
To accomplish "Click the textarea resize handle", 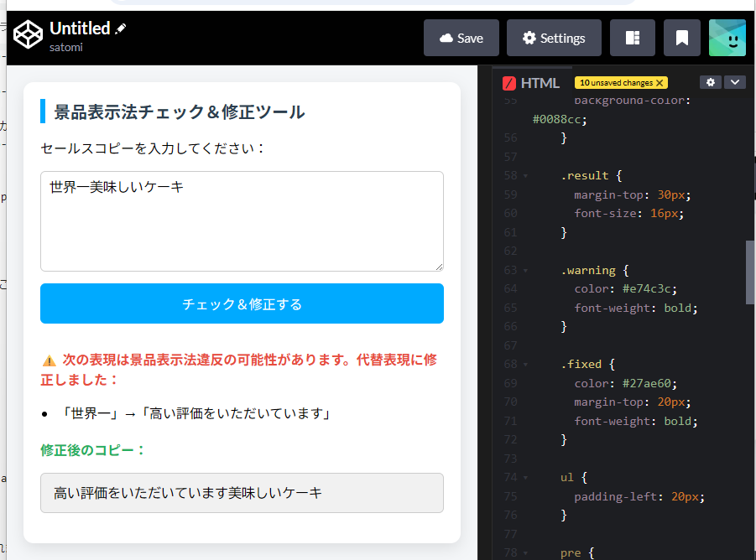I will [x=439, y=267].
